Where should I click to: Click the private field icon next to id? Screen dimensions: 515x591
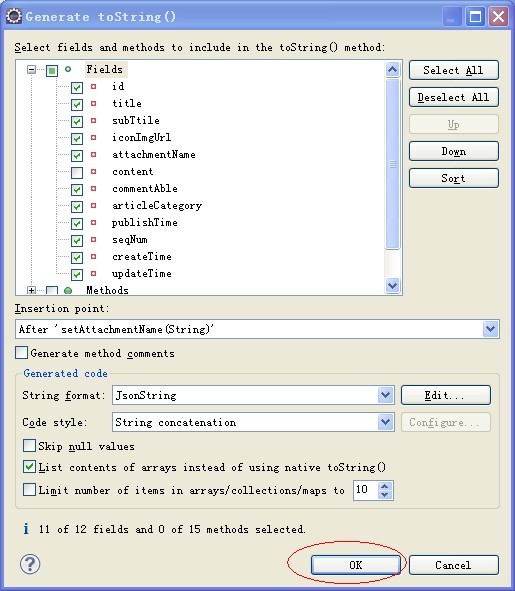click(93, 86)
